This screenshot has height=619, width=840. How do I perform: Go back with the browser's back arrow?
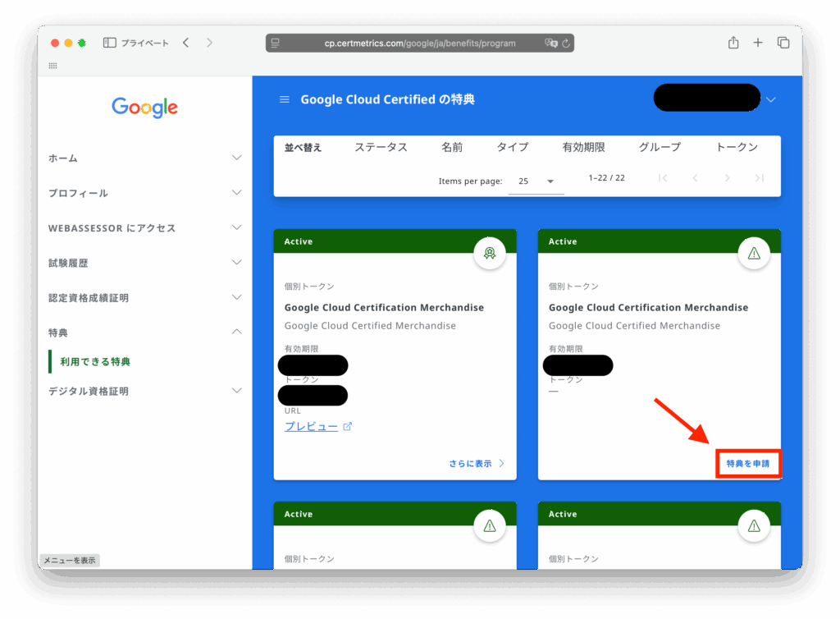coord(186,43)
